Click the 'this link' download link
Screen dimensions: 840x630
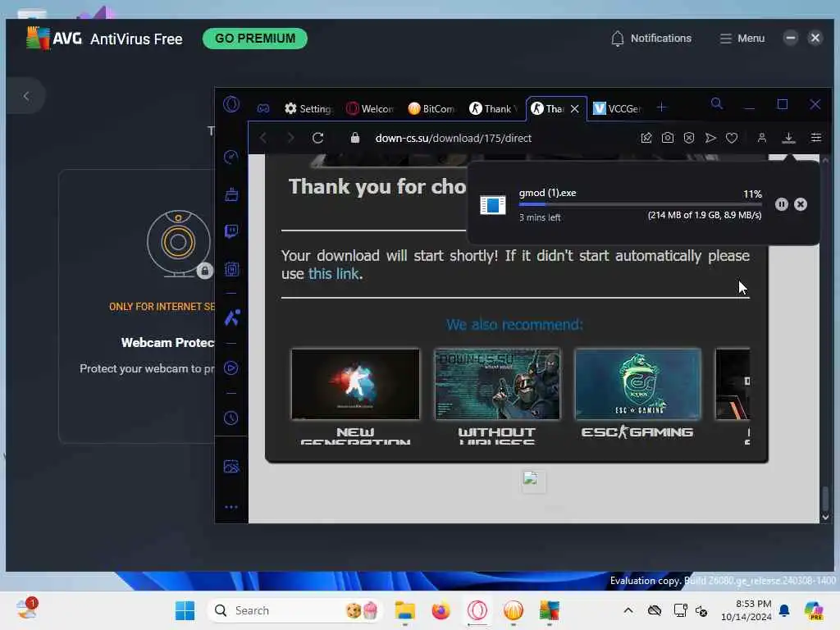333,274
